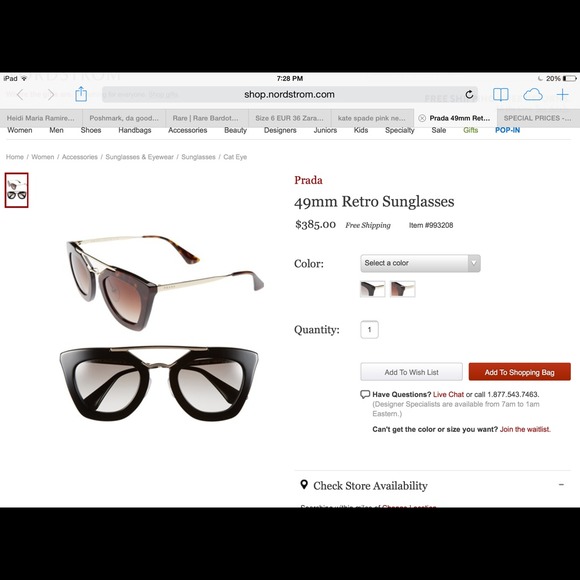Choose the black frame color swatch
580x580 pixels.
(x=372, y=289)
